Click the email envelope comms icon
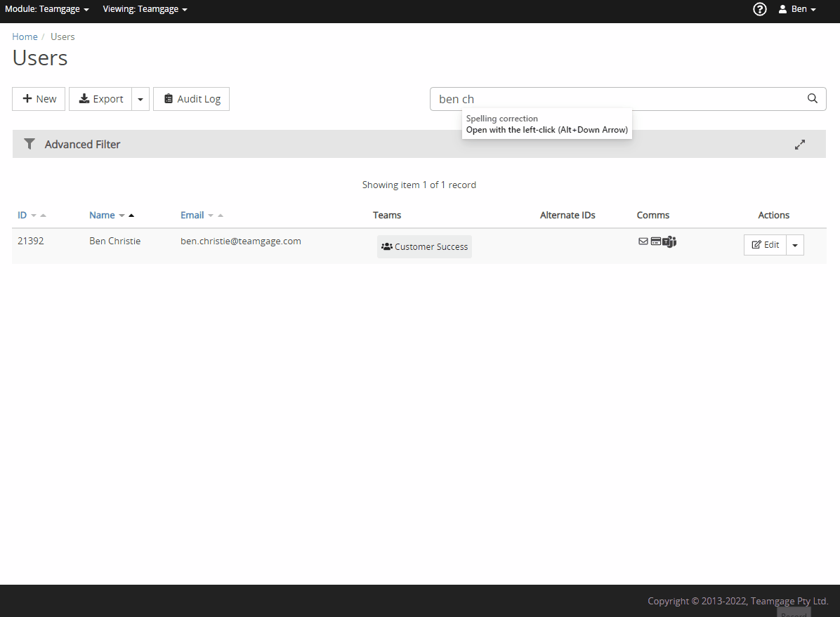 click(643, 241)
